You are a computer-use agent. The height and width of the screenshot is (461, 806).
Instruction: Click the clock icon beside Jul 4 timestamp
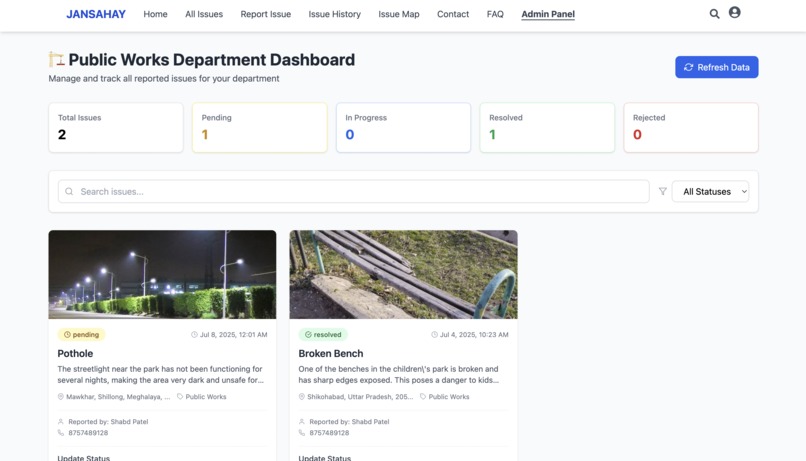[x=434, y=335]
